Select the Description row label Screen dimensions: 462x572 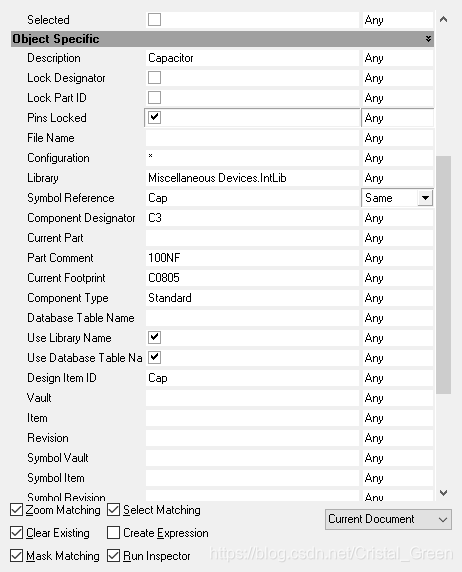pos(54,58)
